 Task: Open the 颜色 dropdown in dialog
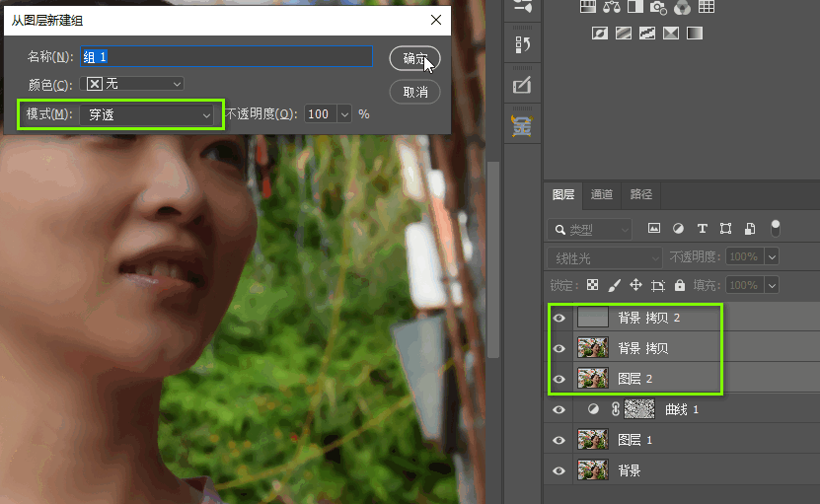click(132, 84)
